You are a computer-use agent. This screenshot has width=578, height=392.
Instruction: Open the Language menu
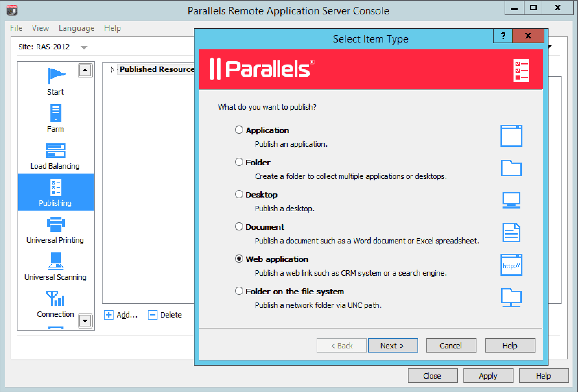tap(76, 28)
